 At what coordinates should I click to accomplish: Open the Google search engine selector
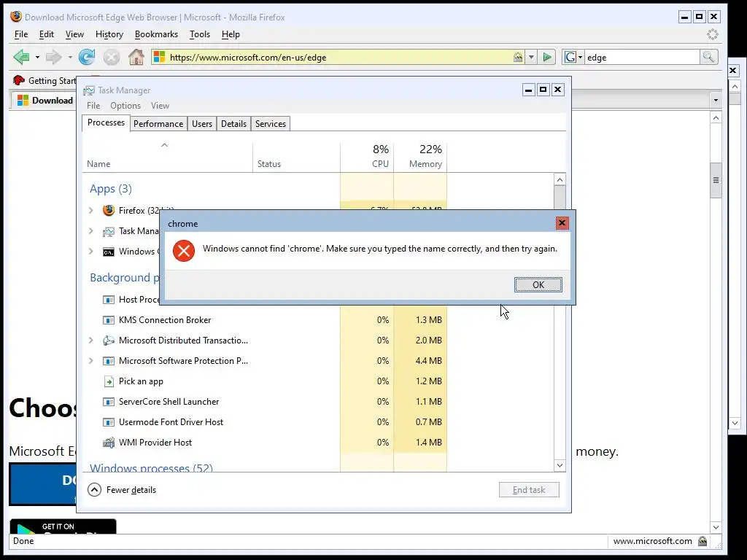click(x=573, y=57)
